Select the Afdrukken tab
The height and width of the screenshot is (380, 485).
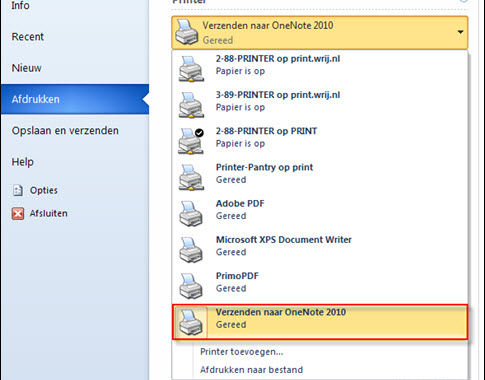(x=75, y=99)
